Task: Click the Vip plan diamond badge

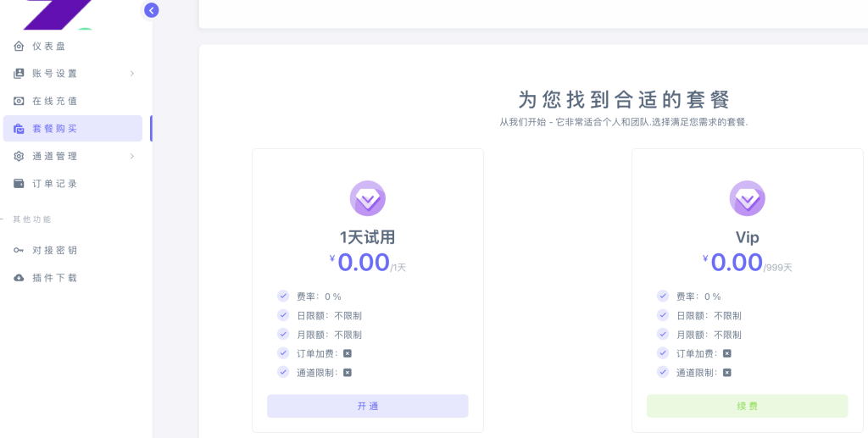Action: point(747,198)
